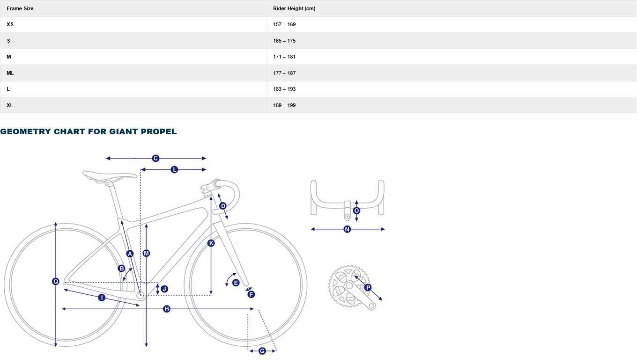Image resolution: width=637 pixels, height=364 pixels.
Task: Click the circled K stack marker
Action: click(x=211, y=243)
